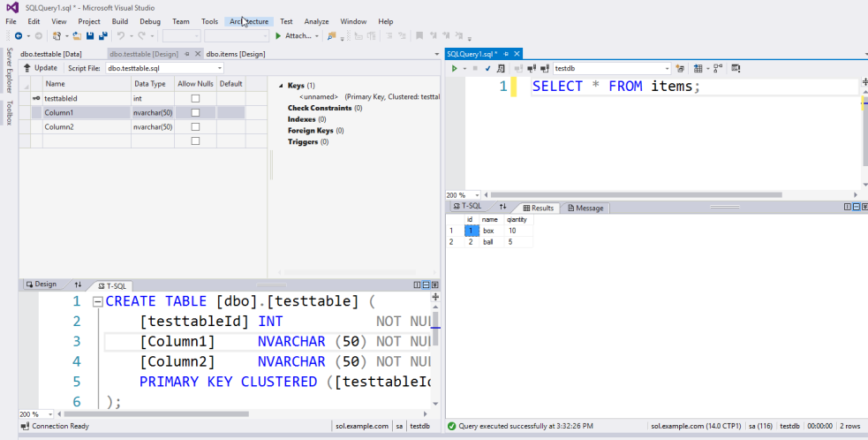
Task: Click the green Execute query arrow
Action: pyautogui.click(x=455, y=68)
